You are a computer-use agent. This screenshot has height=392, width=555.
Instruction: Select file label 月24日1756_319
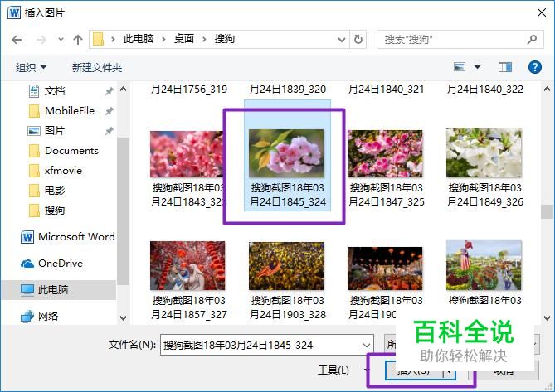coord(188,90)
